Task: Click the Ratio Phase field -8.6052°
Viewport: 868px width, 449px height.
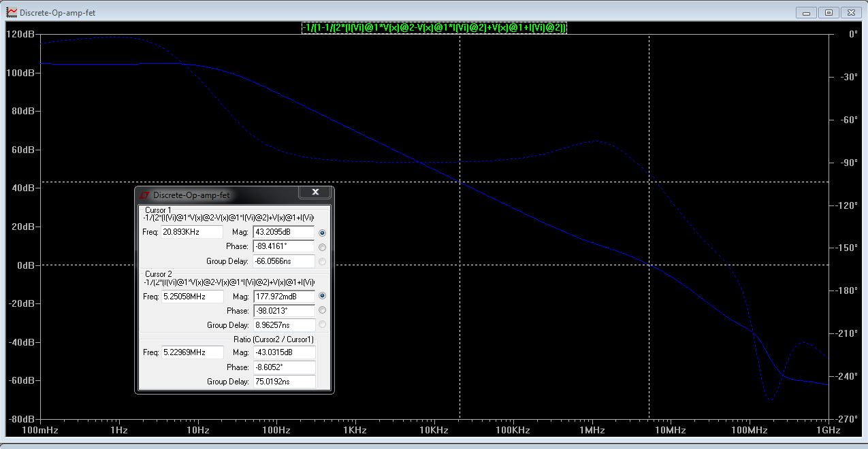Action: pos(283,367)
